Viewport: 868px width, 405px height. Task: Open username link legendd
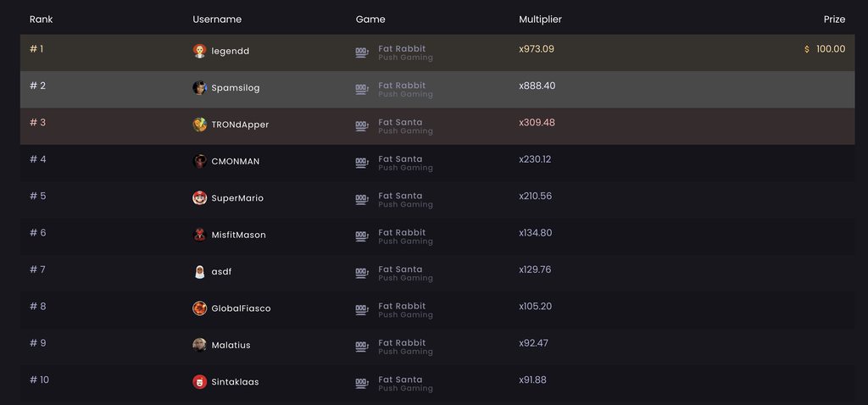coord(231,52)
